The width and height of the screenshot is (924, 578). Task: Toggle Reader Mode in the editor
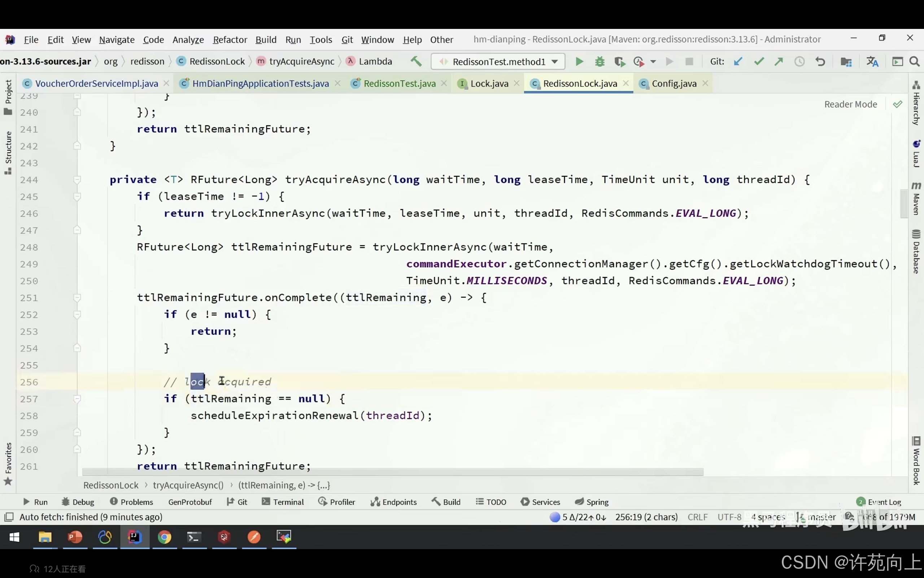[850, 104]
